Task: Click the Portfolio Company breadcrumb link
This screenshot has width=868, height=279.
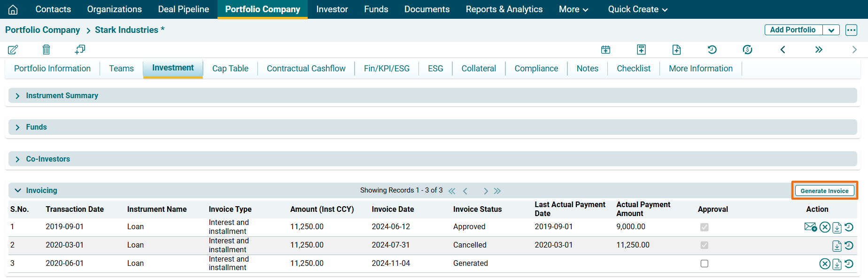Action: point(43,30)
